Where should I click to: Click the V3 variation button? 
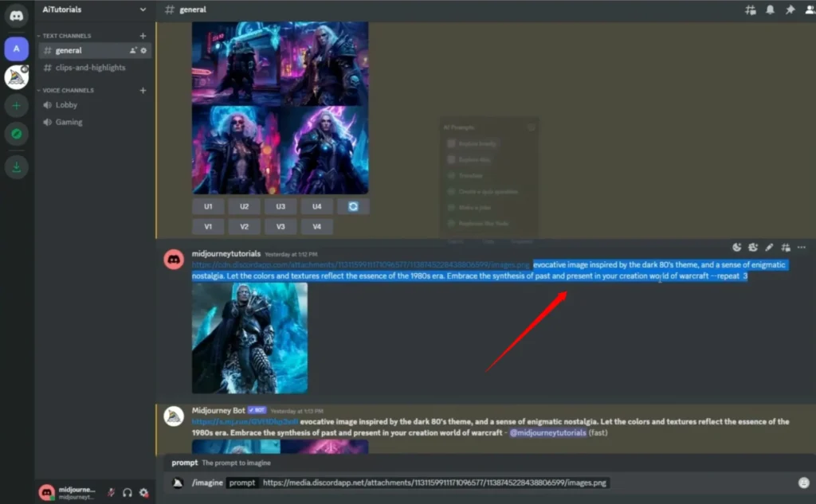click(280, 227)
